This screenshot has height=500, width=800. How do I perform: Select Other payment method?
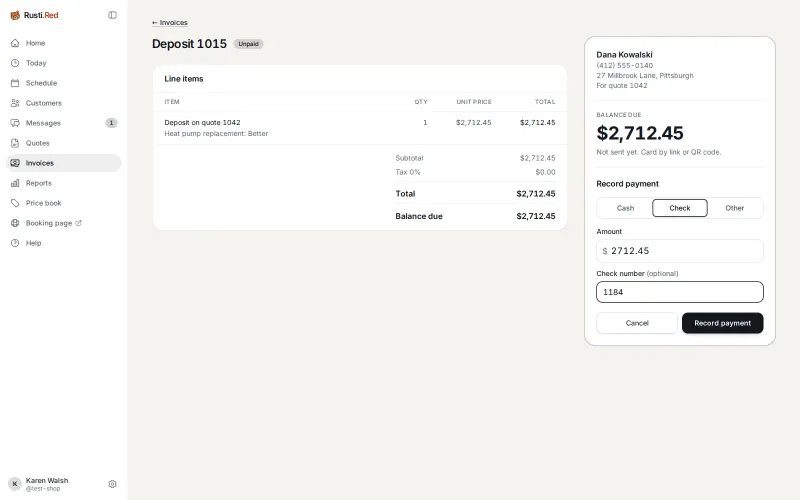tap(735, 208)
